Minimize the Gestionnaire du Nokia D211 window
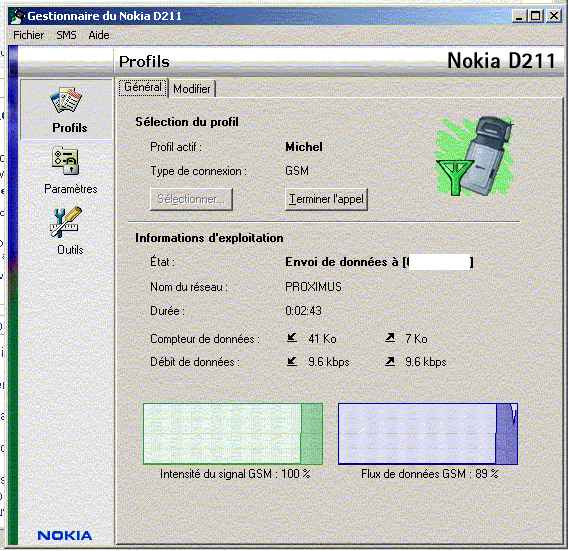Screen dimensions: 568x551 click(x=519, y=16)
